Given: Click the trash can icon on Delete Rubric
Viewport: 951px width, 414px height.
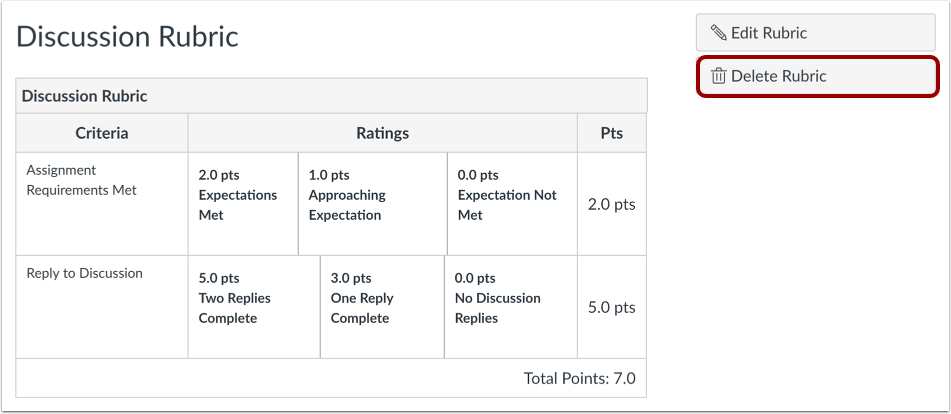Looking at the screenshot, I should coord(719,76).
